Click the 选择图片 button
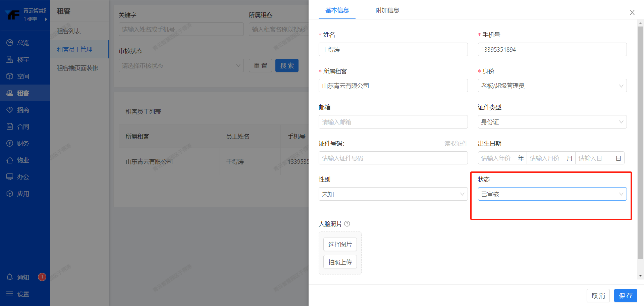The image size is (644, 306). click(340, 245)
